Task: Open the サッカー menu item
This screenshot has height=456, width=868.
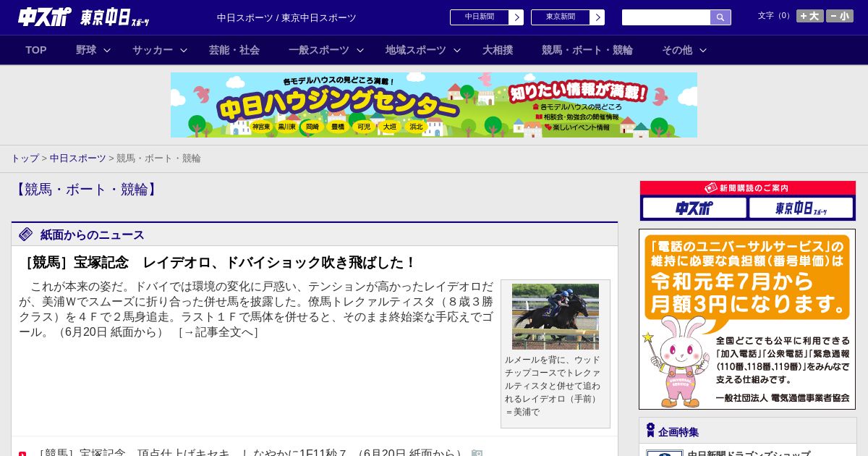Action: (153, 50)
